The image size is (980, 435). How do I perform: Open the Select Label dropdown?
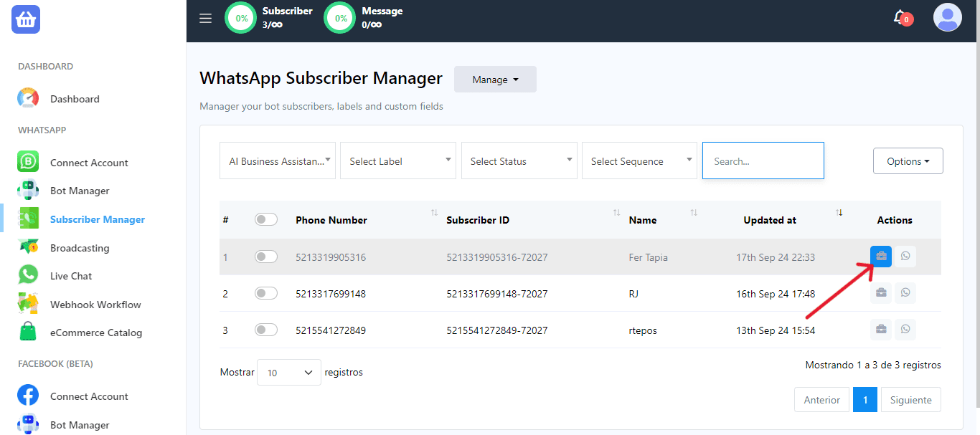tap(398, 161)
